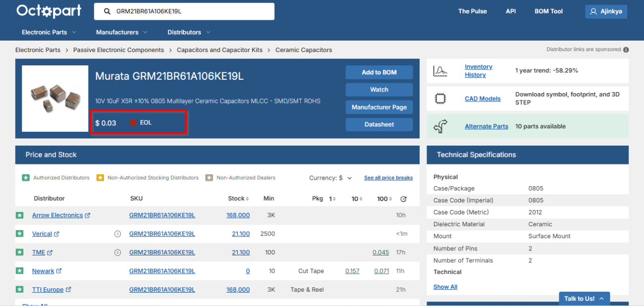Click Newark stock 0 link
The height and width of the screenshot is (306, 644).
pos(248,271)
